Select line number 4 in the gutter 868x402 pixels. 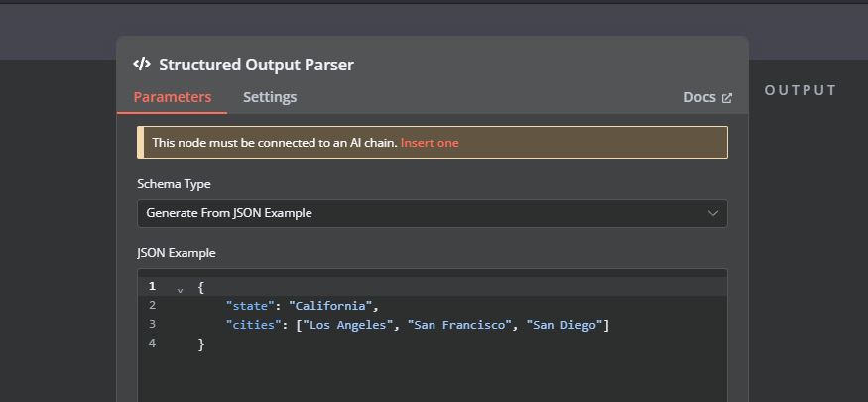coord(152,343)
